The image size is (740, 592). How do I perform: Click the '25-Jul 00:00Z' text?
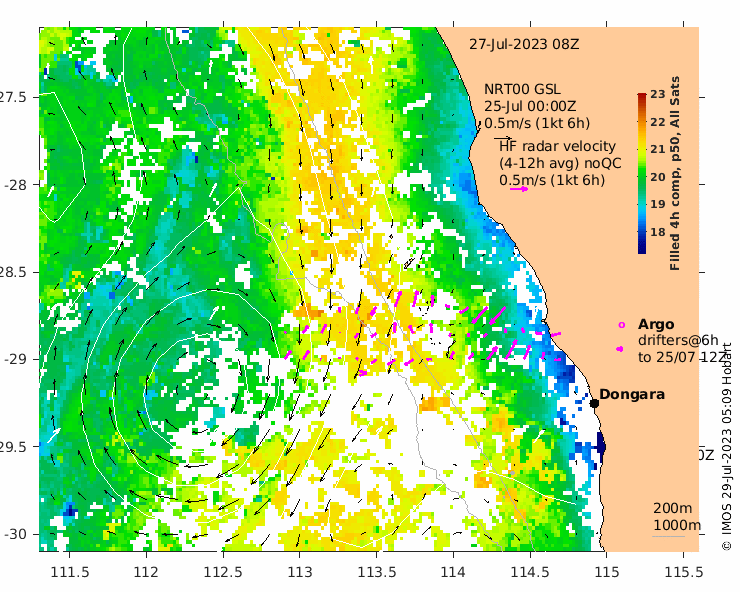tap(530, 106)
